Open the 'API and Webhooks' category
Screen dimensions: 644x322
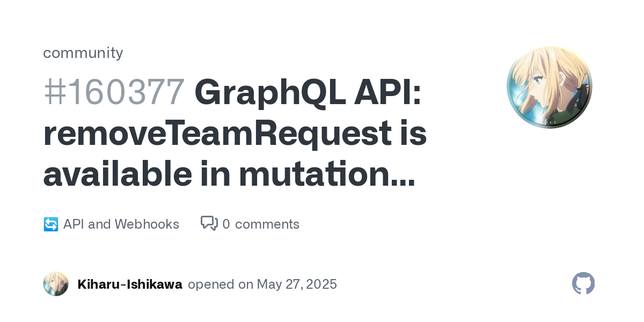click(121, 224)
